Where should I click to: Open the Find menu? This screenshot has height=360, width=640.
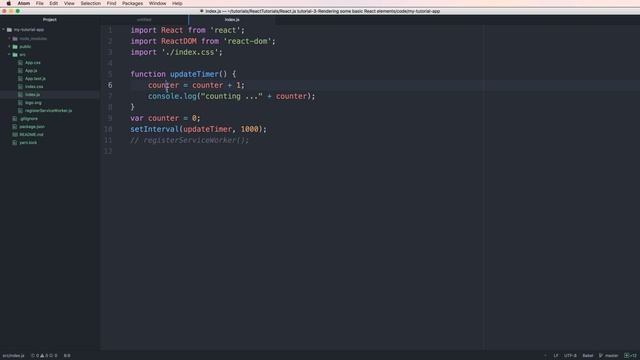pyautogui.click(x=111, y=3)
